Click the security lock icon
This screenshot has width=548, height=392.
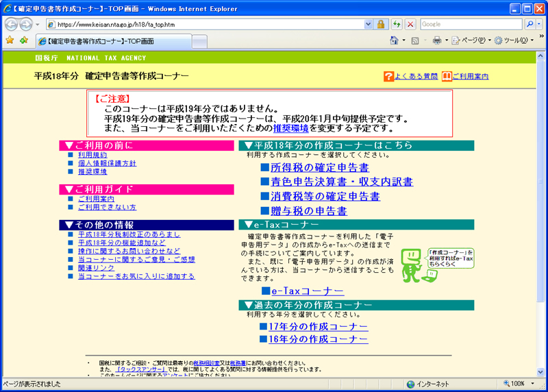379,24
